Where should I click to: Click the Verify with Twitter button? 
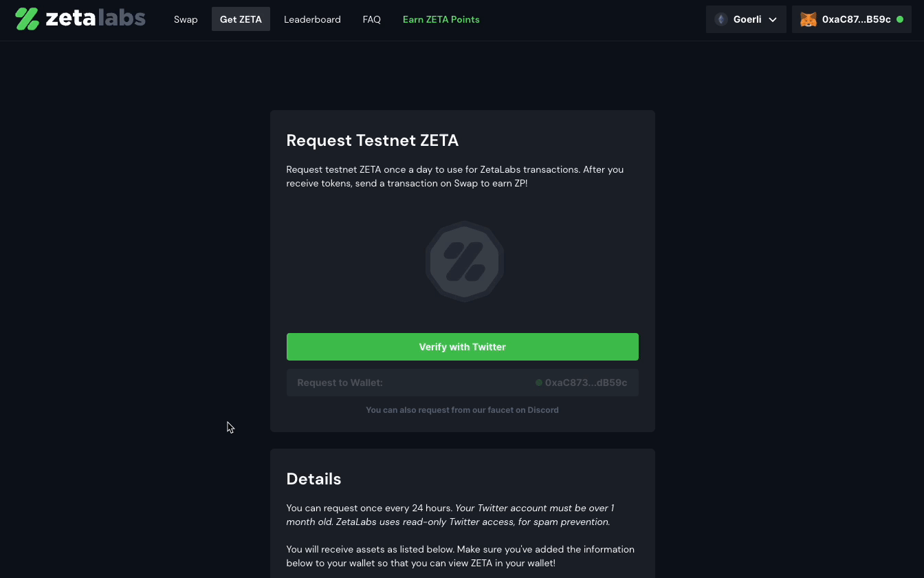tap(463, 347)
